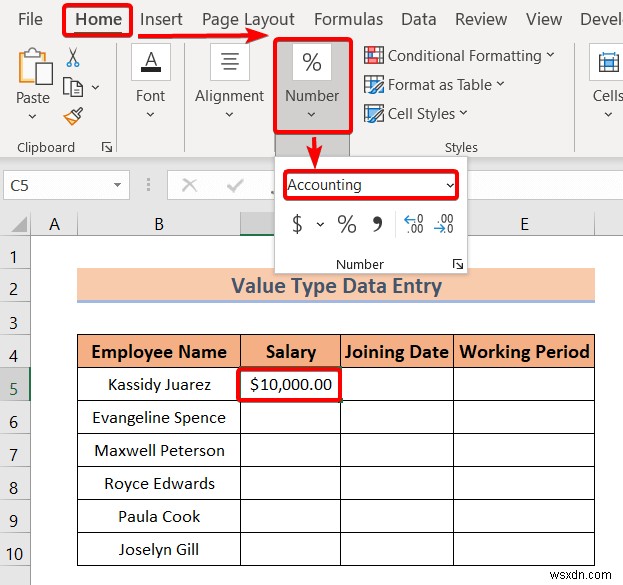Apply Comma Style format
This screenshot has height=585, width=623.
click(x=377, y=224)
